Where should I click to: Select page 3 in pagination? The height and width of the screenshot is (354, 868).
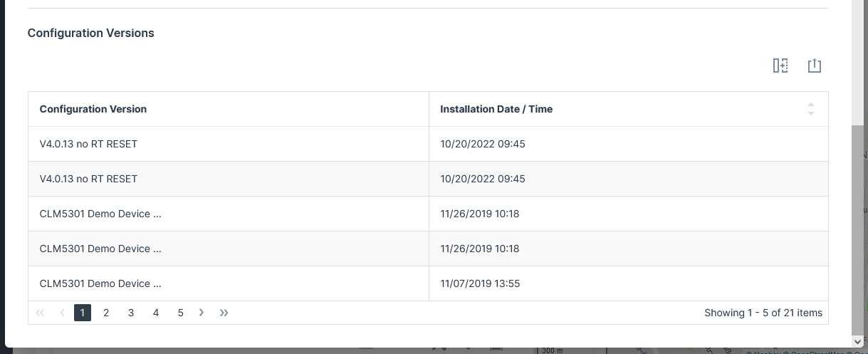pyautogui.click(x=131, y=313)
